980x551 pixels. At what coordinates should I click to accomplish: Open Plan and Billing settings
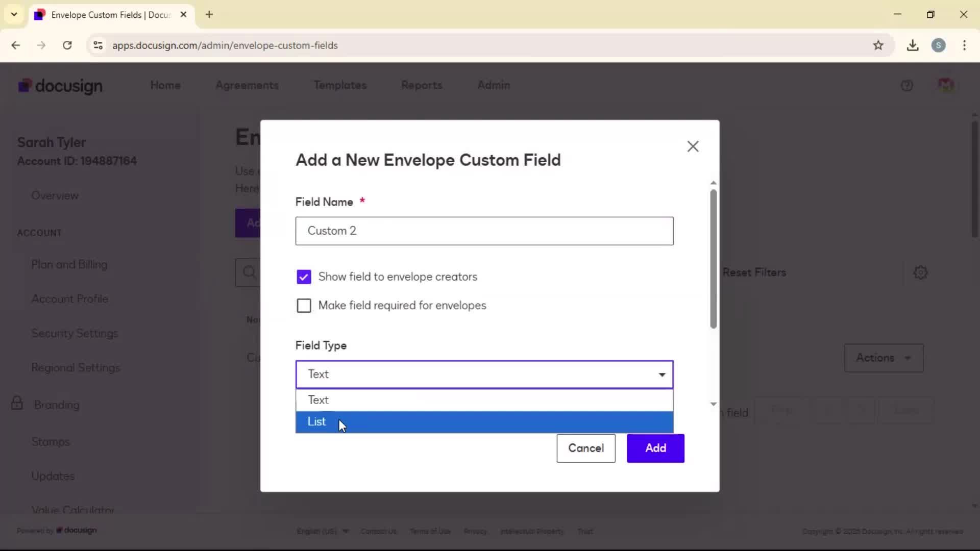tap(69, 264)
